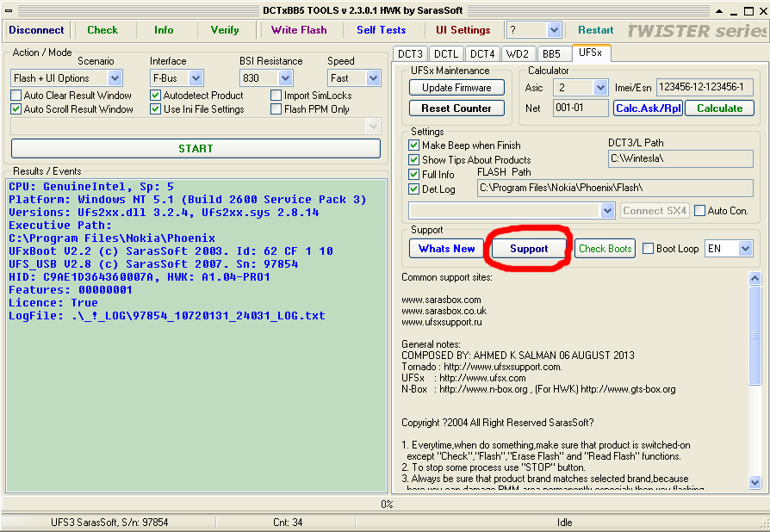Open the Info toolbar item
This screenshot has height=532, width=770.
pyautogui.click(x=164, y=30)
